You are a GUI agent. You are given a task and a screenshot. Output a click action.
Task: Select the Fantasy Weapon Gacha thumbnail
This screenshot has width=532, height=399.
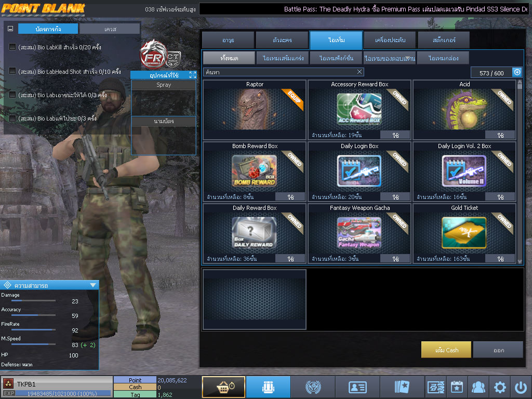(360, 233)
